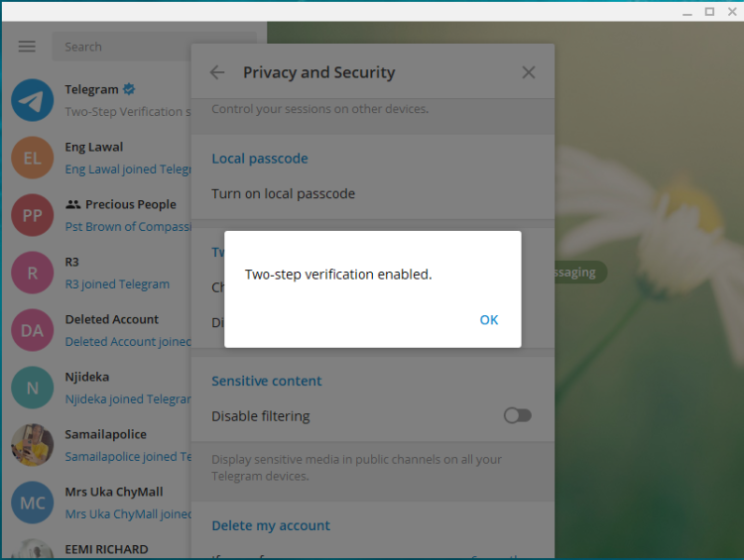Open the Samailapolice profile photo chat

(x=33, y=445)
